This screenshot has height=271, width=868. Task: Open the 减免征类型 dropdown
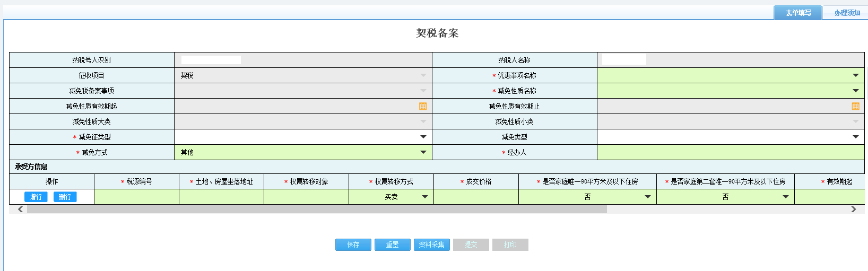[423, 137]
